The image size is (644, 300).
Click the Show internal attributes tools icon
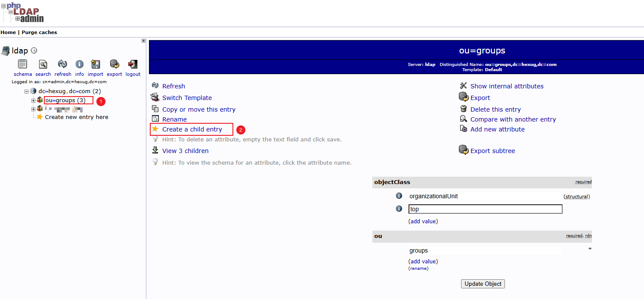point(464,86)
